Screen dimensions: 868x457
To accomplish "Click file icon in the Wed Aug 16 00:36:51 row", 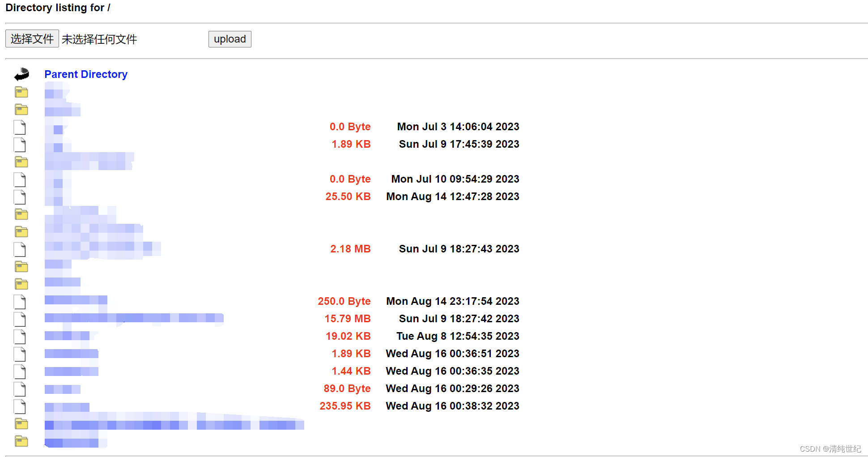I will tap(20, 354).
